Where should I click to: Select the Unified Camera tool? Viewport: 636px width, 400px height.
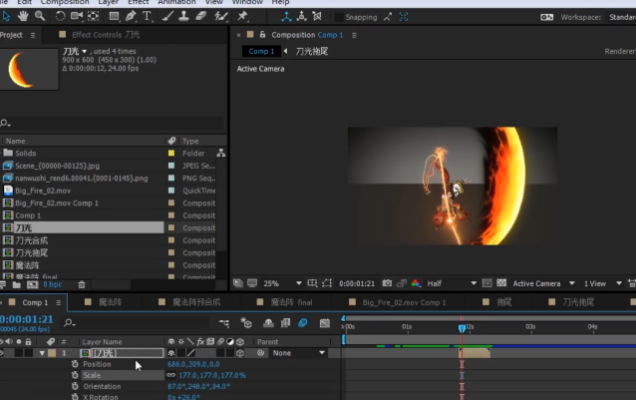76,16
